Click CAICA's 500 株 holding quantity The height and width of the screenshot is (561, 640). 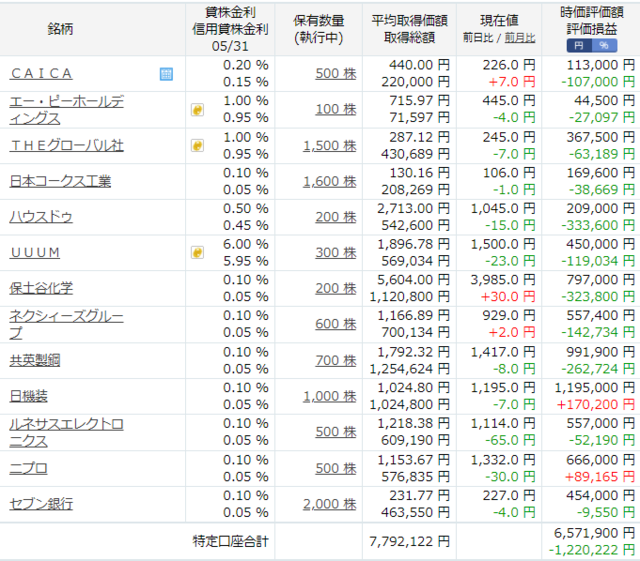tap(336, 73)
